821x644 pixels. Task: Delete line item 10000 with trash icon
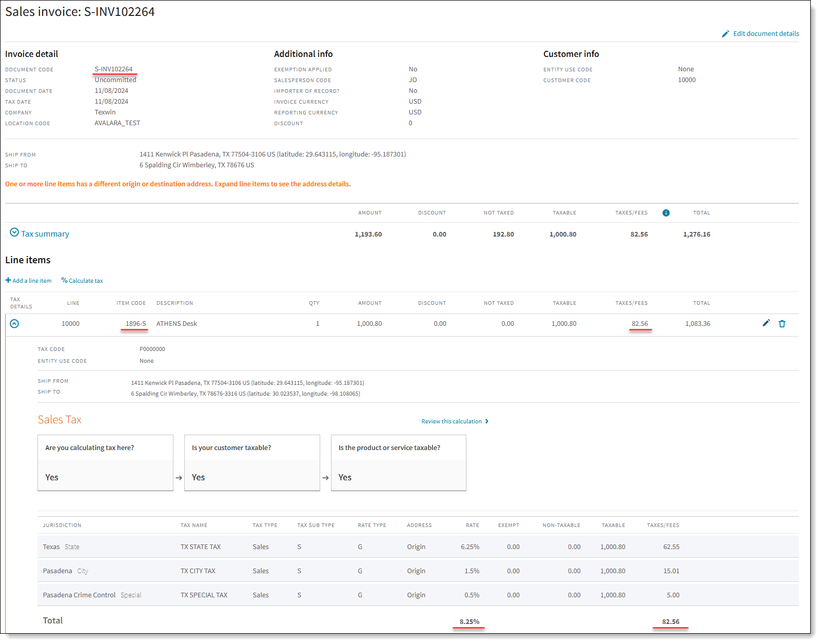pos(782,324)
